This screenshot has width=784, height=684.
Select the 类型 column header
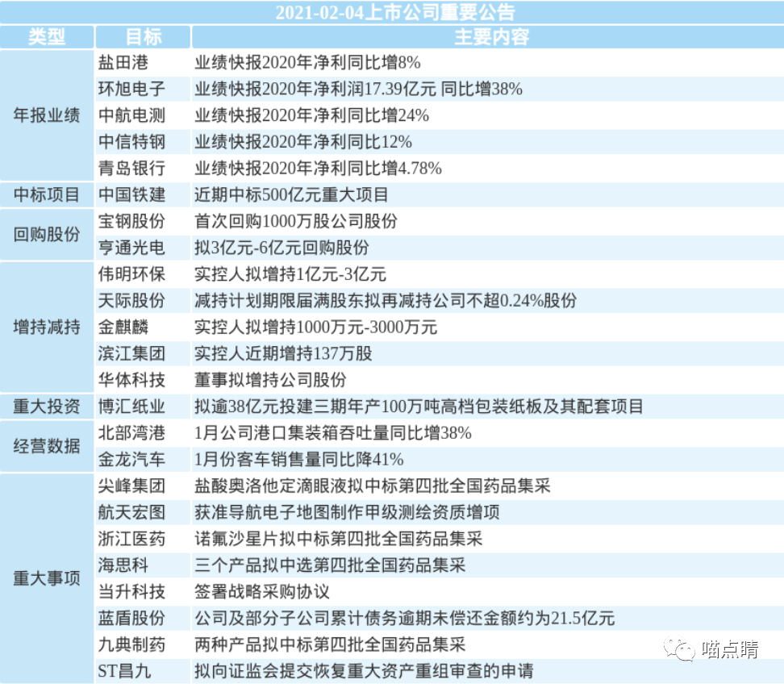(47, 37)
